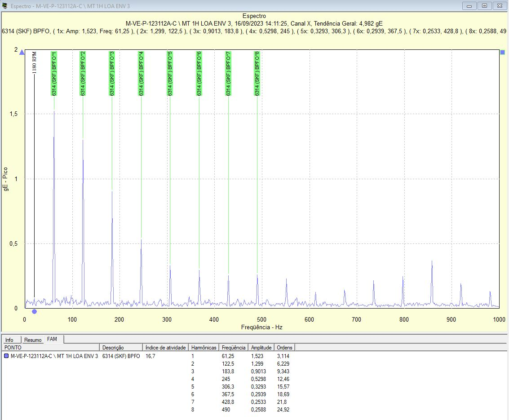509x420 pixels.
Task: Select the BPFO*3 green marker label
Action: (x=112, y=74)
